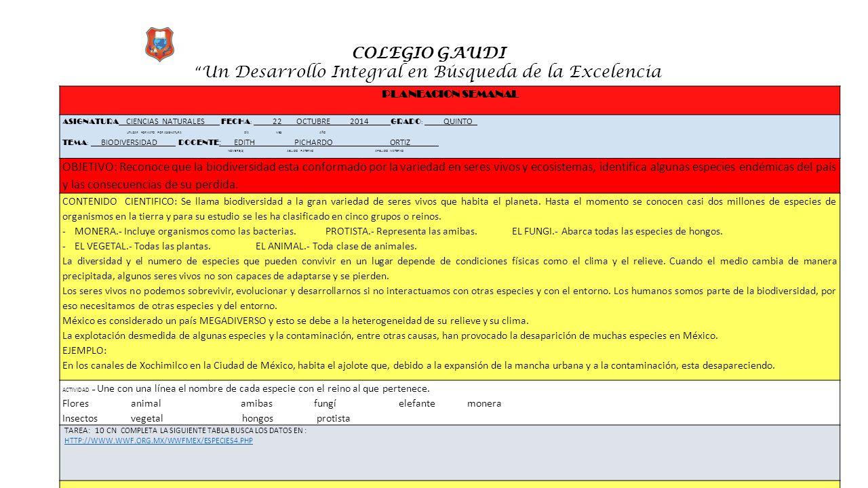Viewport: 868px width, 488px height.
Task: Click the OBJETIVO paragraph in red row
Action: (x=449, y=176)
